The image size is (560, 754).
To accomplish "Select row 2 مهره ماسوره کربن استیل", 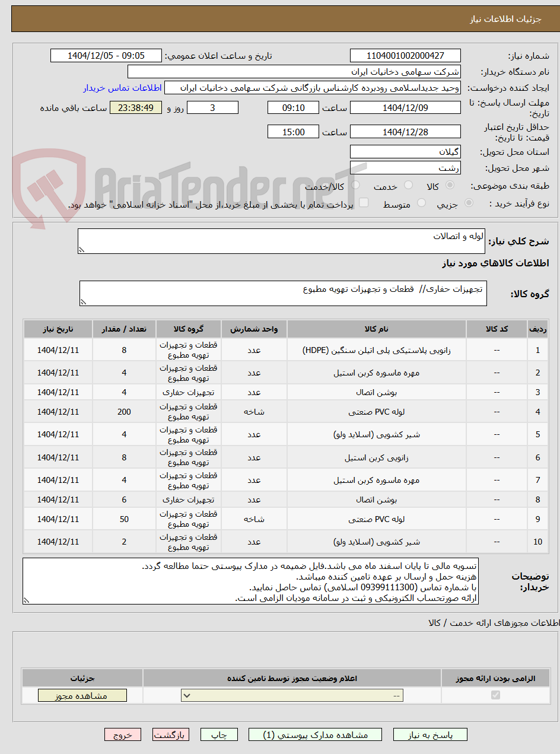I will (286, 373).
